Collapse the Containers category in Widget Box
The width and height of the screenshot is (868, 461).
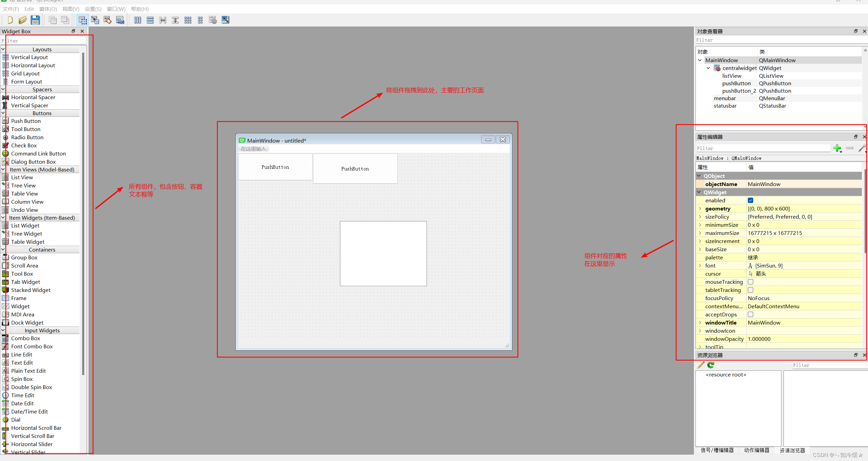[3, 250]
